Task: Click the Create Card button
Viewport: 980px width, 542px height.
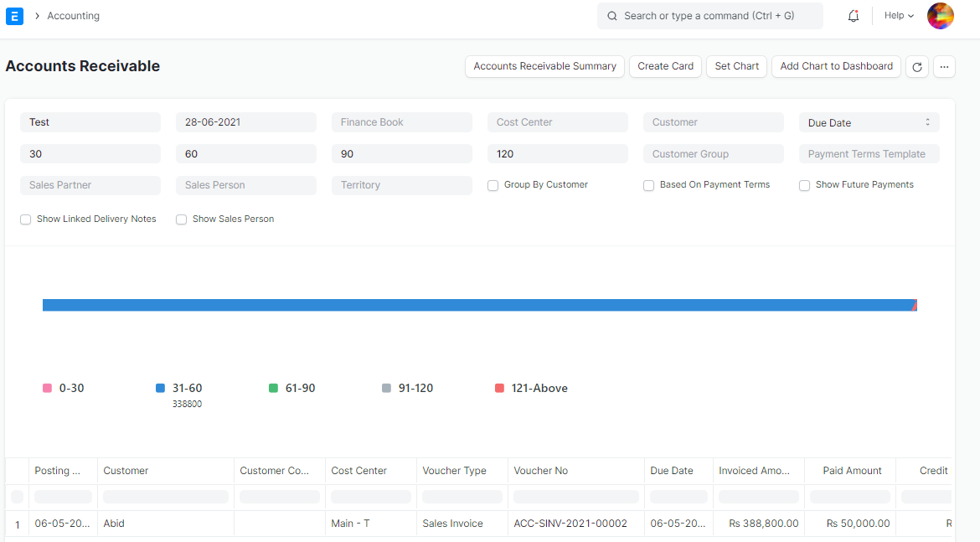Action: click(665, 66)
